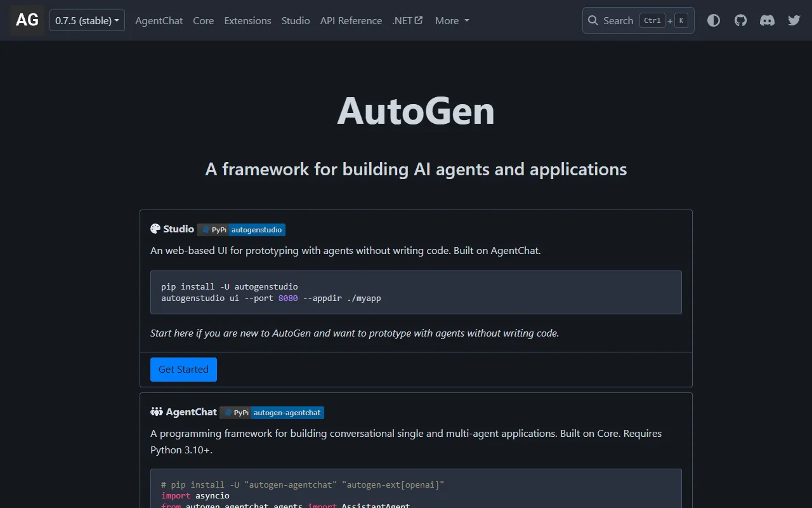Toggle the light/dark theme switcher
Screen dimensions: 812x508
(x=714, y=20)
